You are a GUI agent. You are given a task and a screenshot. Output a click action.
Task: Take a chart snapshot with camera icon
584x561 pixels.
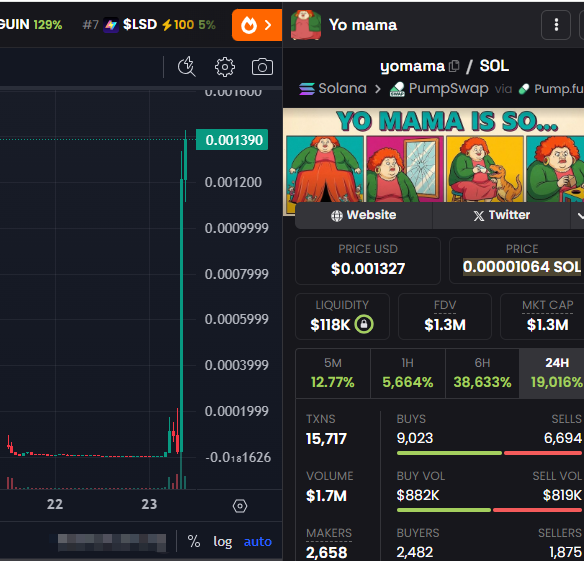263,67
